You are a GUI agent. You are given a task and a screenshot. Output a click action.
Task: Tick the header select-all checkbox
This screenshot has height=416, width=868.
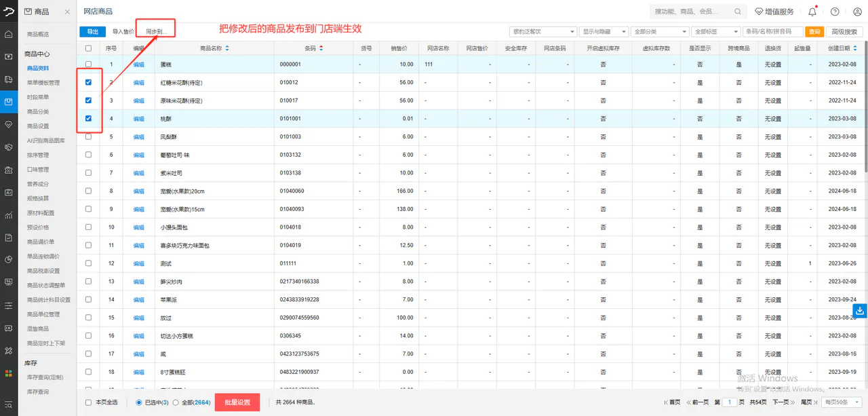click(x=88, y=48)
